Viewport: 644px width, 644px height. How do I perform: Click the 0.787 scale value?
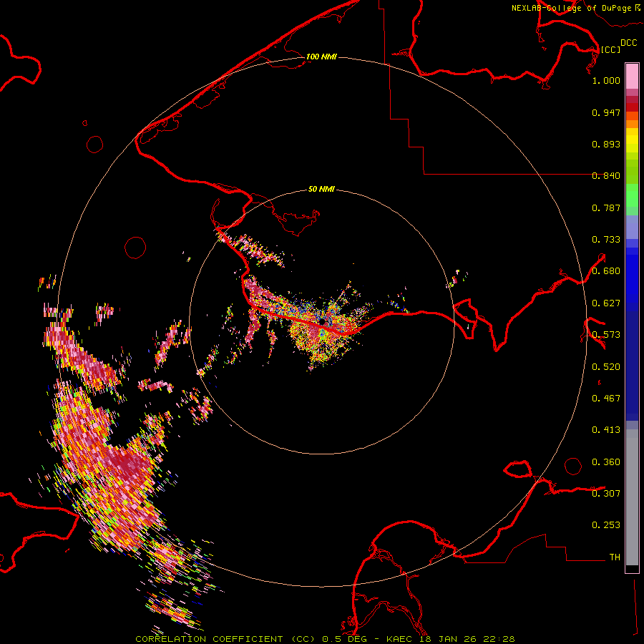(606, 208)
